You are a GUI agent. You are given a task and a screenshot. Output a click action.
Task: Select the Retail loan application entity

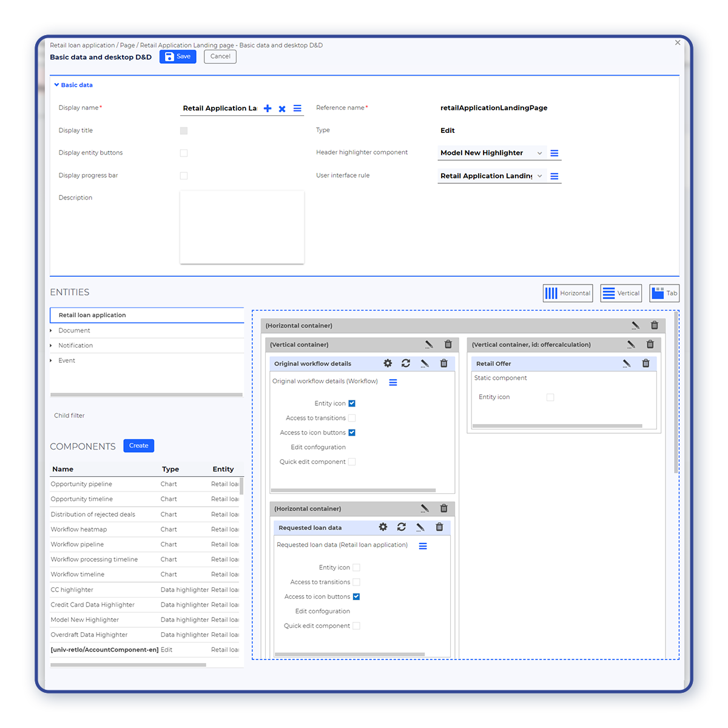pyautogui.click(x=92, y=315)
